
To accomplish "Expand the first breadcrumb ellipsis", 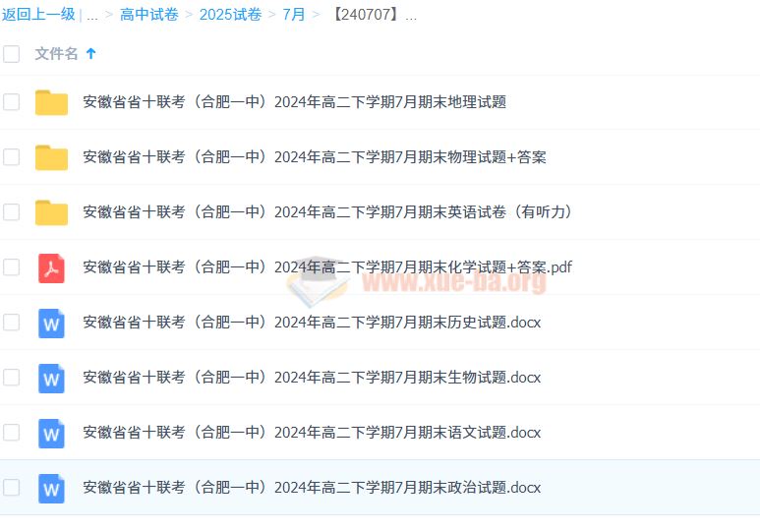I will pyautogui.click(x=92, y=16).
